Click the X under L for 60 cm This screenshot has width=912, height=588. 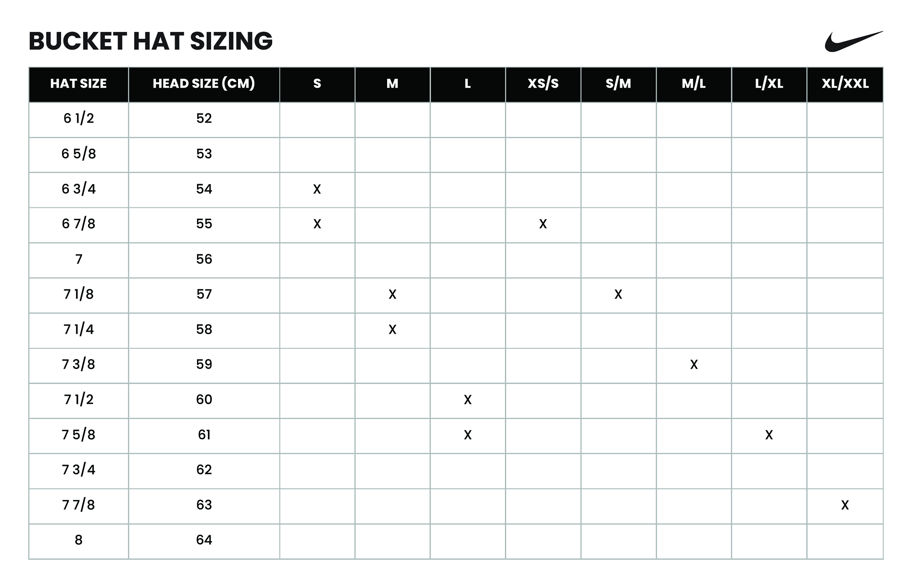(467, 400)
